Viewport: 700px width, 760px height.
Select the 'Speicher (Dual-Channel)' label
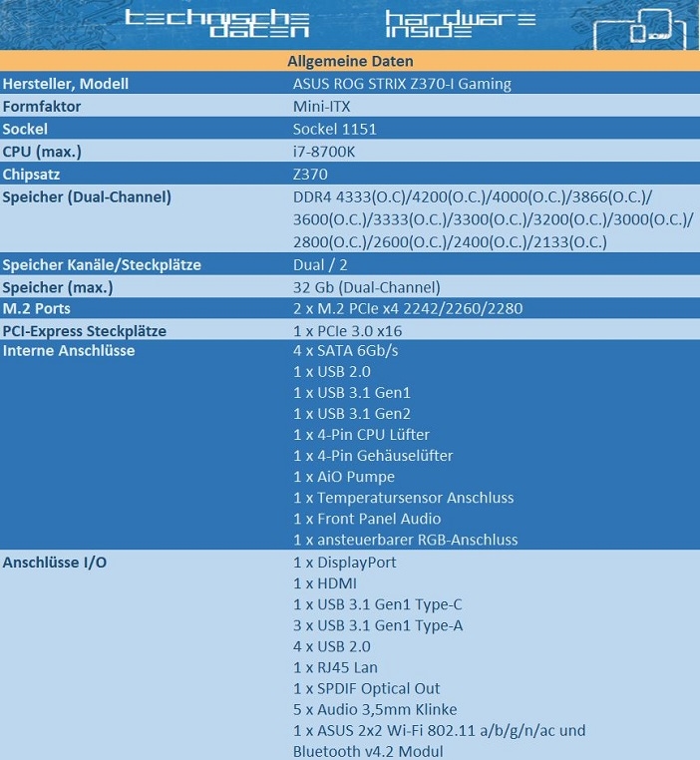click(87, 197)
